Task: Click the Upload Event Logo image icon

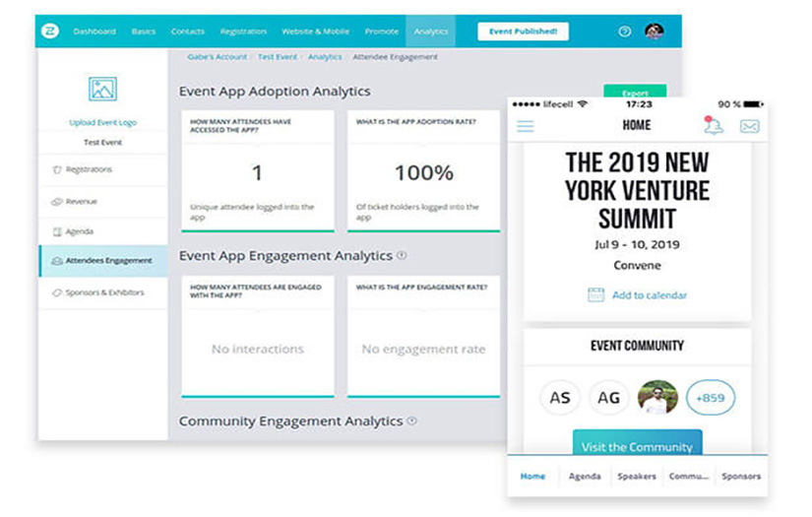Action: pos(102,89)
